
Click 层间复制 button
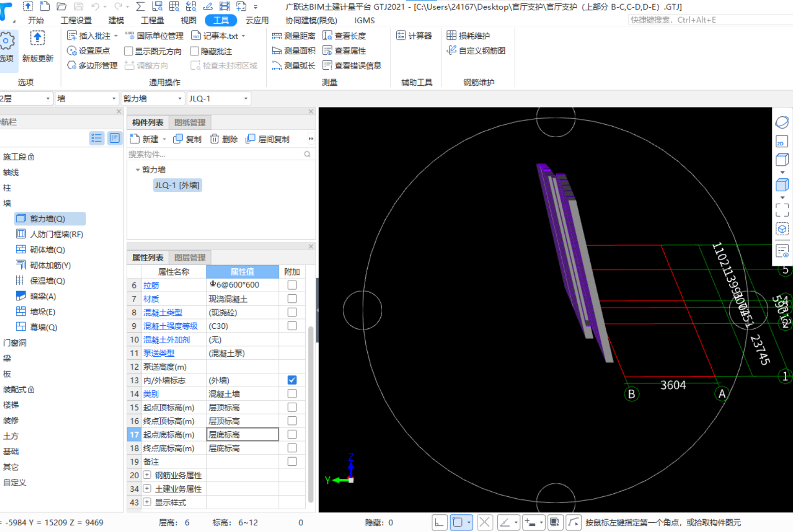coord(267,139)
